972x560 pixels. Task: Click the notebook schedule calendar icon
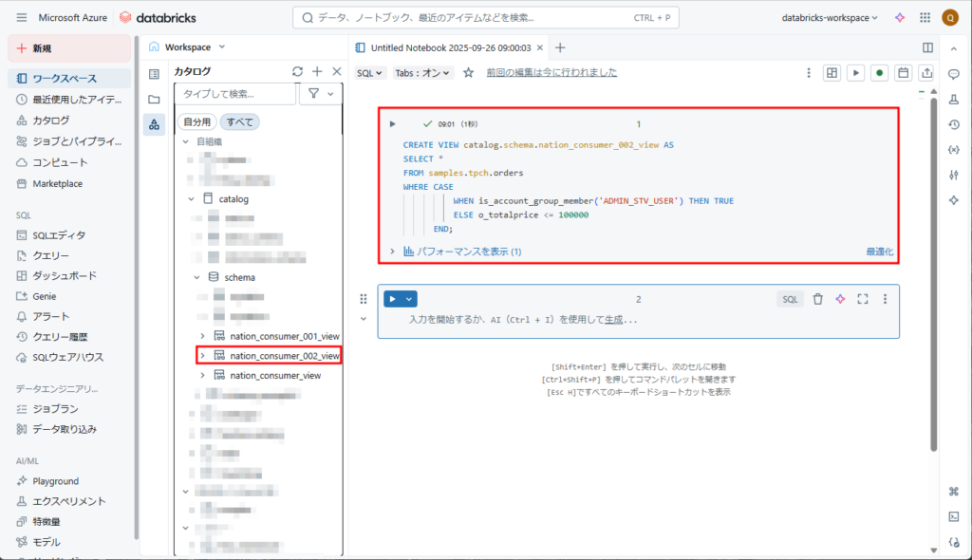pos(903,72)
